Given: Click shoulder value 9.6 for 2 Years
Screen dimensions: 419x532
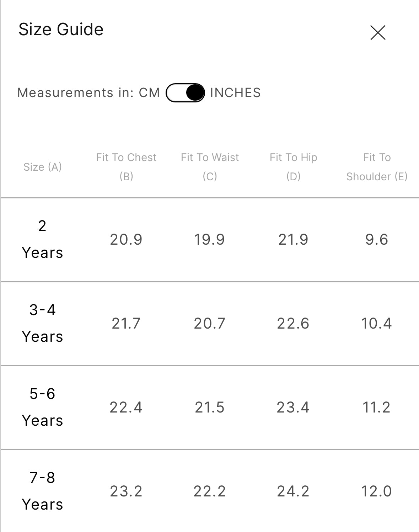Looking at the screenshot, I should 376,240.
